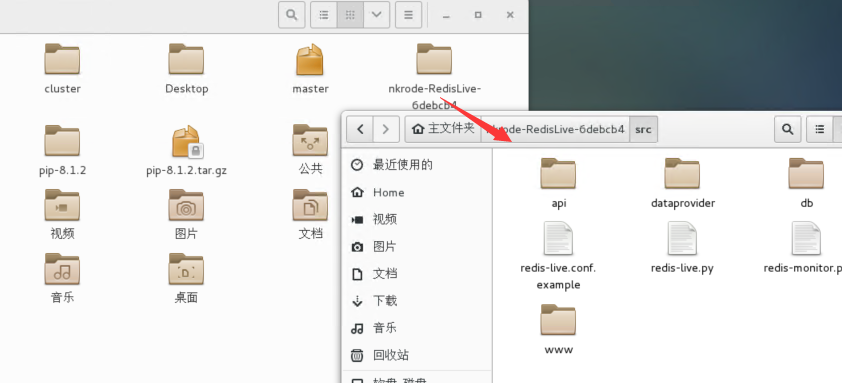842x383 pixels.
Task: Select the master archive package icon
Action: pos(310,59)
